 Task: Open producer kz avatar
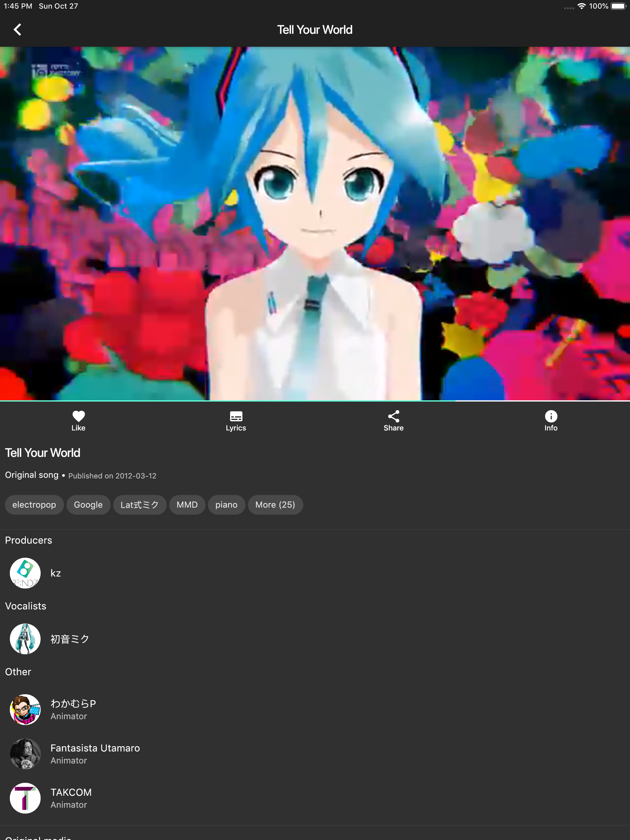25,573
